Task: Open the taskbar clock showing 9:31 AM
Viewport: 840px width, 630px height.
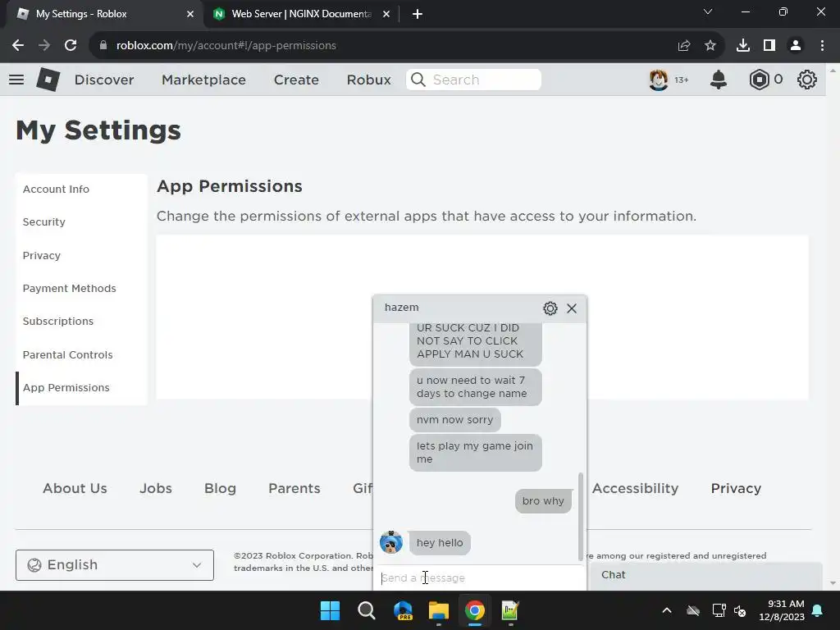Action: pos(782,610)
